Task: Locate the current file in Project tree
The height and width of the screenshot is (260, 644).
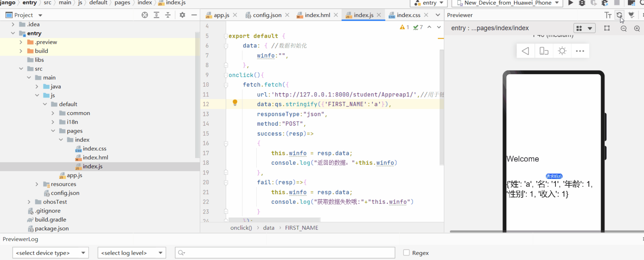Action: pos(145,15)
